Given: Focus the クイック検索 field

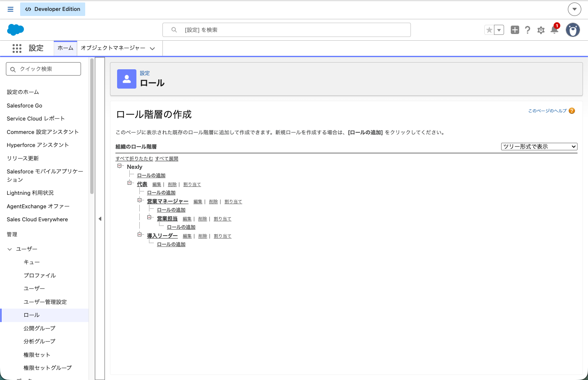Looking at the screenshot, I should (x=44, y=69).
